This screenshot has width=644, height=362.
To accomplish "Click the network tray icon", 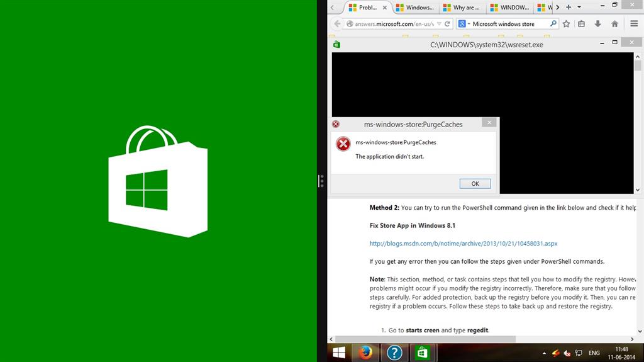I will [x=579, y=353].
